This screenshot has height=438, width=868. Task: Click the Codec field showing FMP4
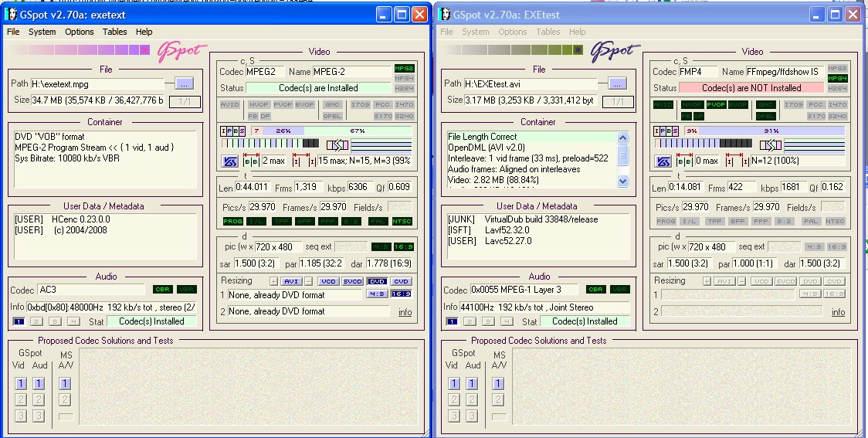tap(697, 72)
